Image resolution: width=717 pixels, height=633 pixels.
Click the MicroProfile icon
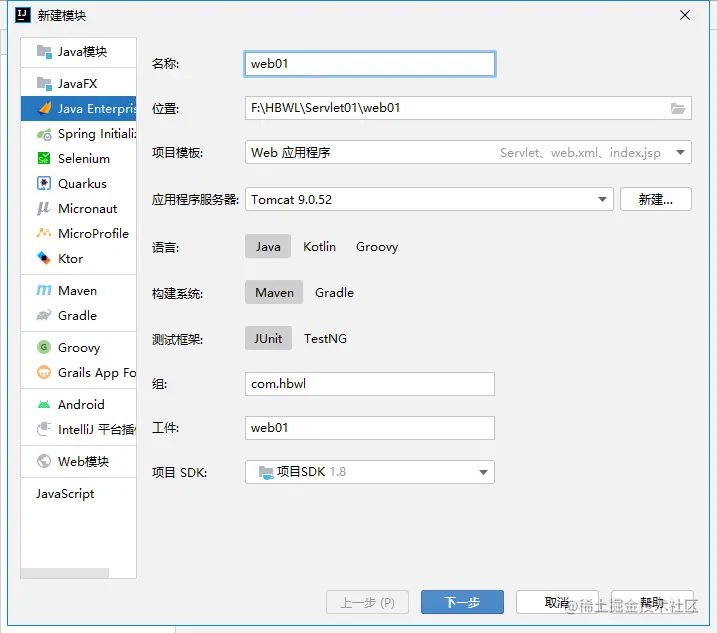click(x=44, y=233)
